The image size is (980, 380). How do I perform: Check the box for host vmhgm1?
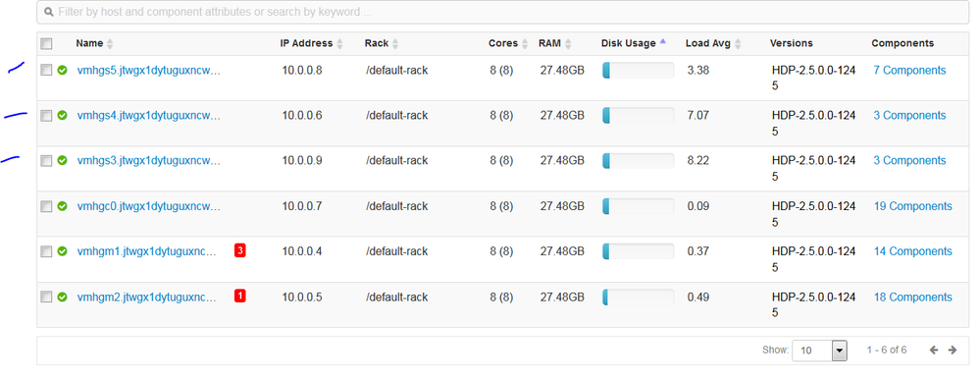46,251
